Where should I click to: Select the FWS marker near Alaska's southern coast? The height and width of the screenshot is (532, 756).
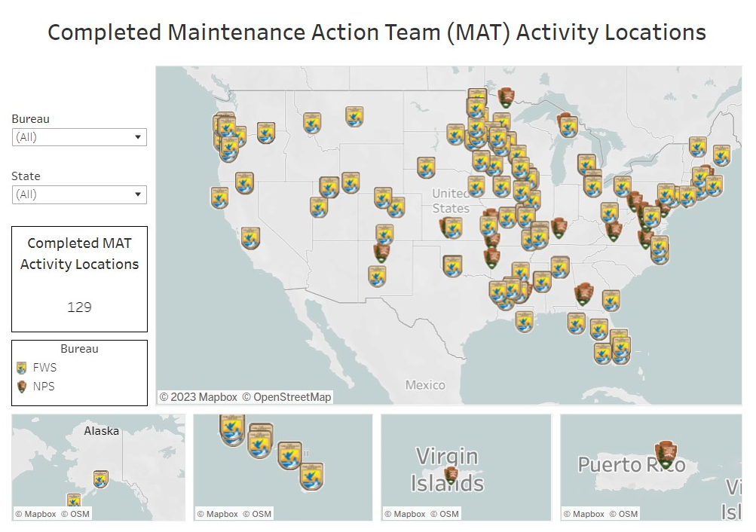point(100,480)
